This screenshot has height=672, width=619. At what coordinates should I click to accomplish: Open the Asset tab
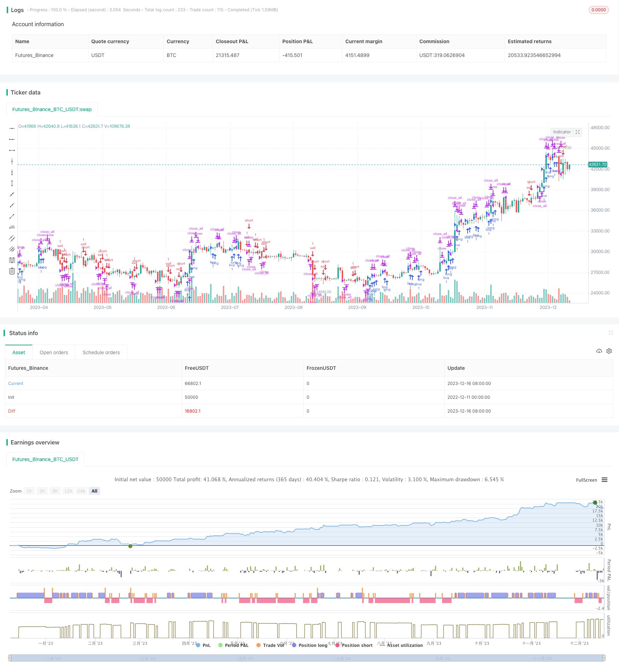coord(19,352)
